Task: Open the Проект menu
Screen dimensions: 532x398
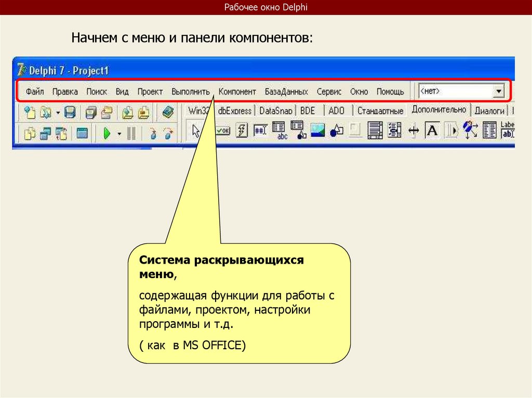Action: tap(150, 91)
